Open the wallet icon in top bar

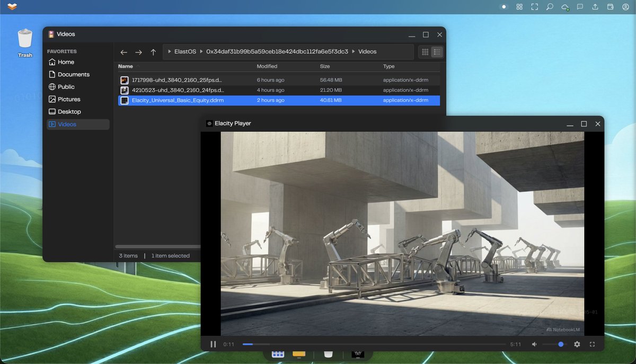[x=611, y=7]
